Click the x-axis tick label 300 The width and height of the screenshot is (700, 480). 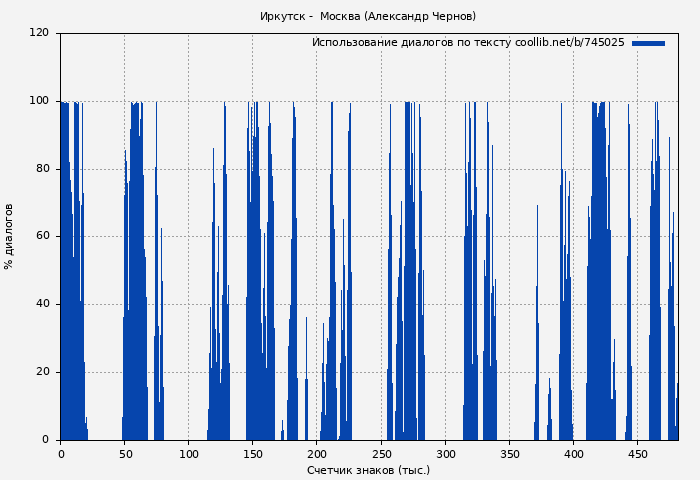click(445, 454)
